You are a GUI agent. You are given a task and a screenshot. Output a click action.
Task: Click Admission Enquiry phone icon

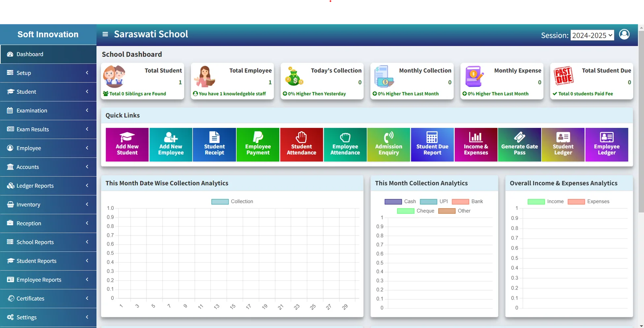(389, 137)
